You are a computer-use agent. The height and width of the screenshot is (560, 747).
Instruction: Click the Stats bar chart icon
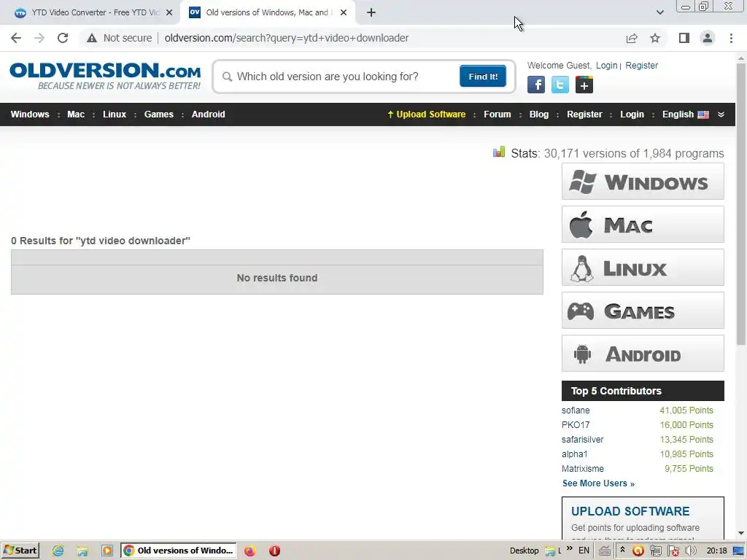(x=499, y=152)
